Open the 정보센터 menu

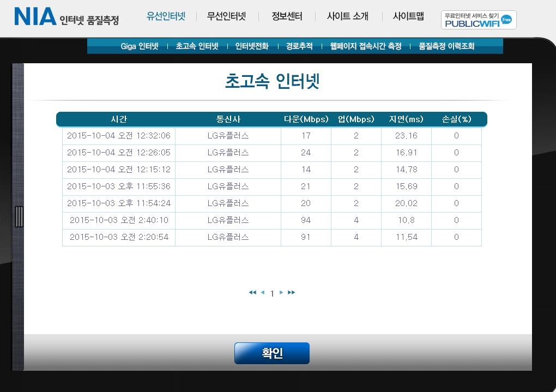[x=287, y=16]
